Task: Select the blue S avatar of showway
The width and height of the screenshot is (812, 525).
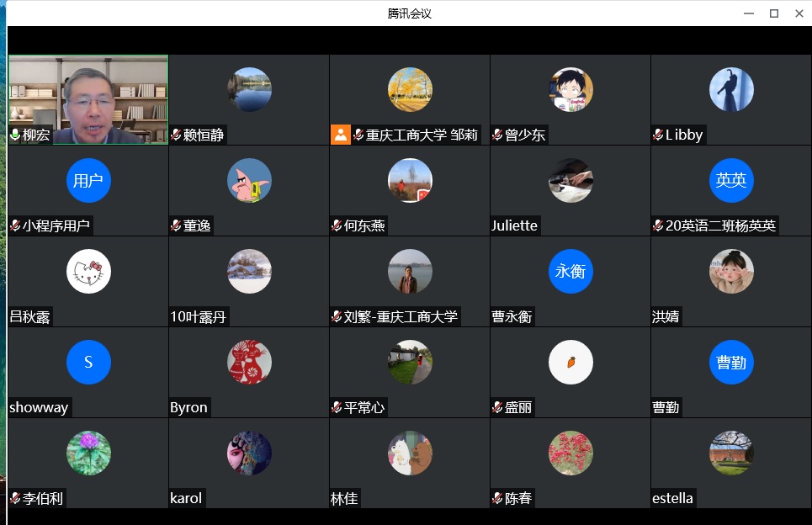Action: tap(88, 362)
